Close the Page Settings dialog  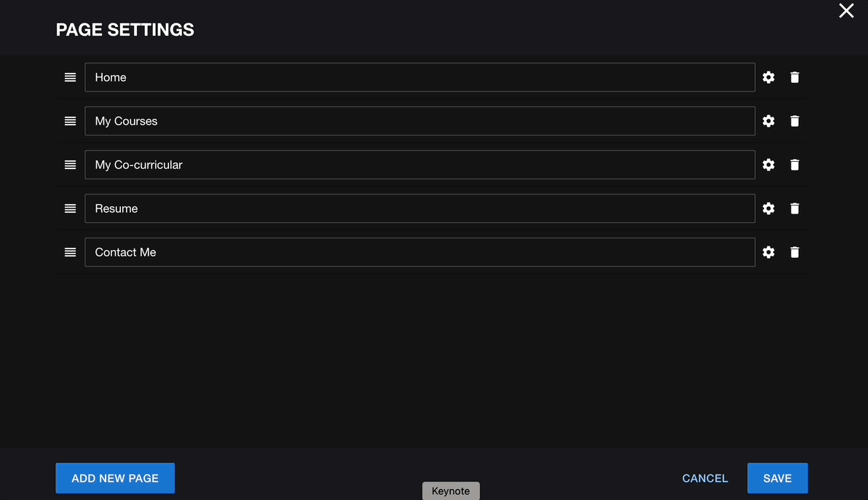(x=846, y=10)
